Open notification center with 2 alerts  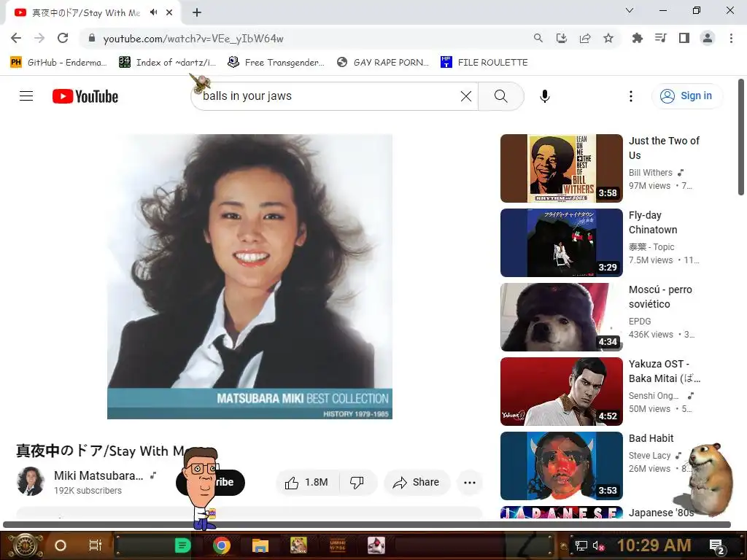716,547
